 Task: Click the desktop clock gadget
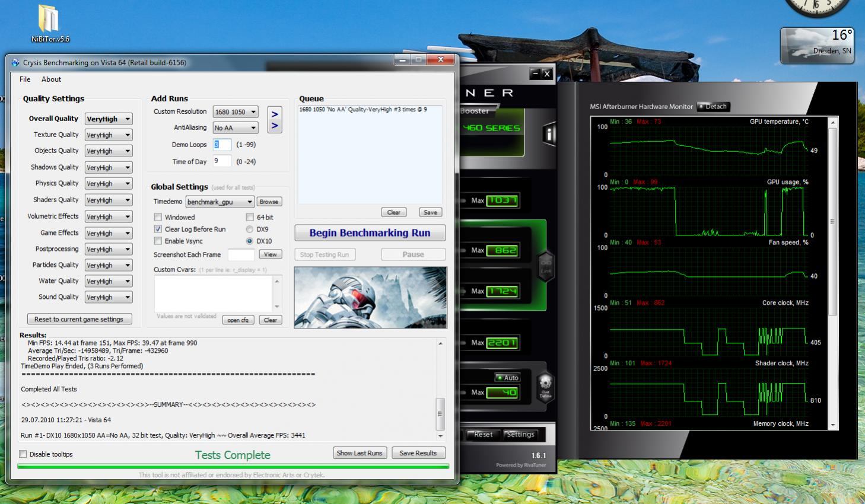click(818, 8)
